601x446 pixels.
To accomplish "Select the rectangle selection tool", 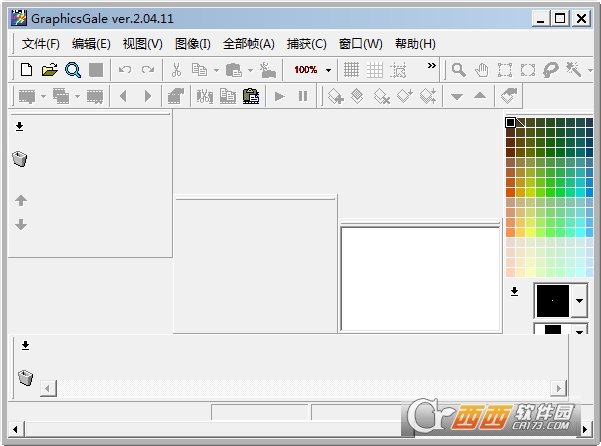I will (504, 70).
